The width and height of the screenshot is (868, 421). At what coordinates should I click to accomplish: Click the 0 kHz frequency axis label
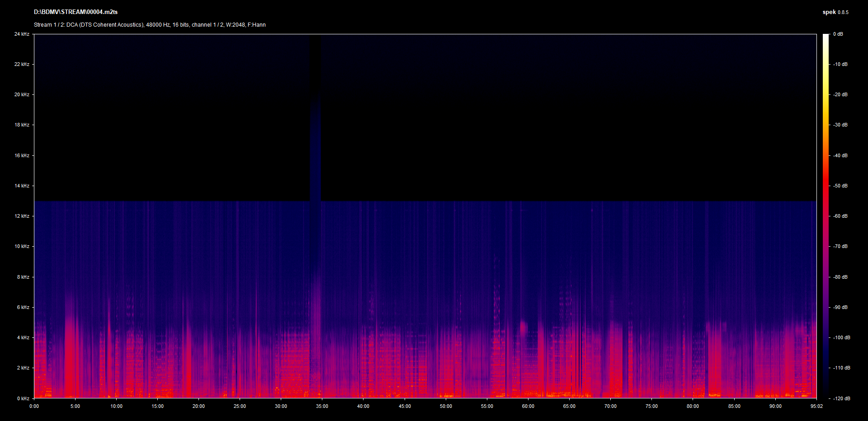[x=23, y=398]
